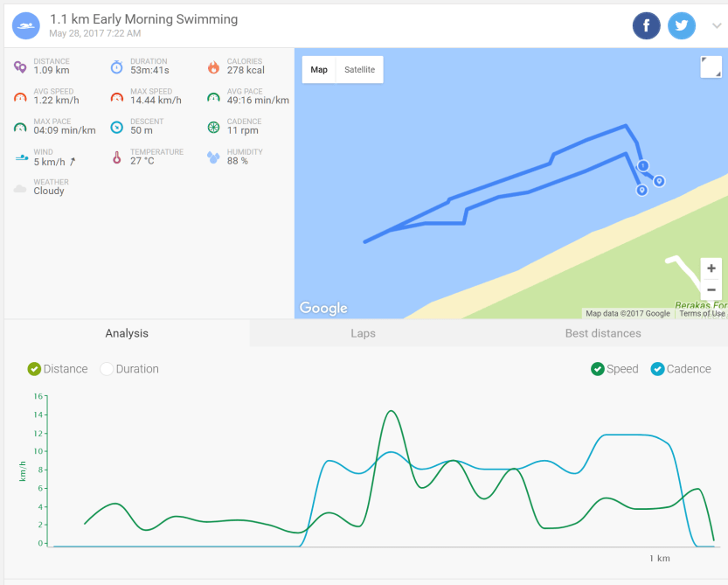Switch to the Laps tab
The image size is (728, 585).
[363, 333]
